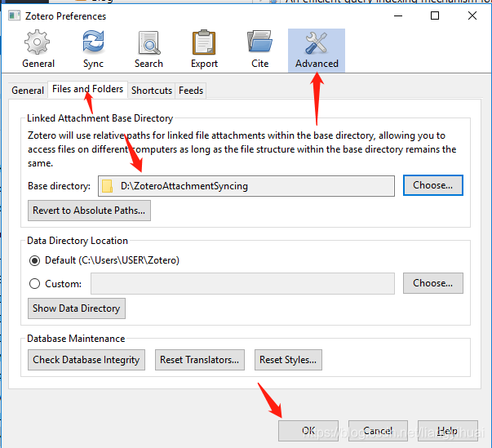Select the Default data directory radio button

34,260
